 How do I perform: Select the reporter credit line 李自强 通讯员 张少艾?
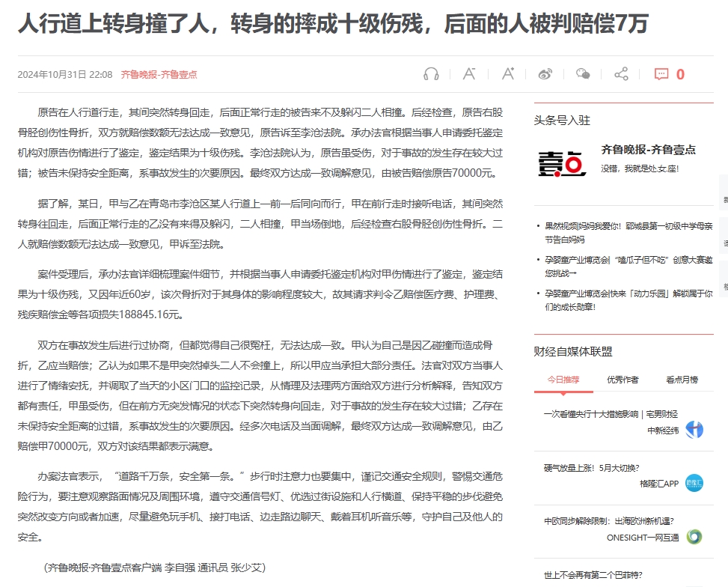[x=155, y=568]
